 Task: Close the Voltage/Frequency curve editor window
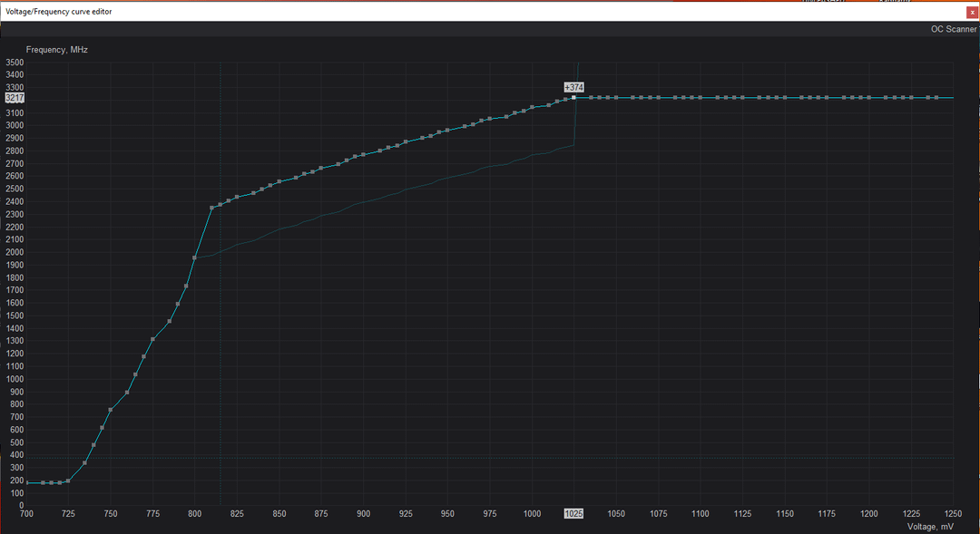coord(972,12)
